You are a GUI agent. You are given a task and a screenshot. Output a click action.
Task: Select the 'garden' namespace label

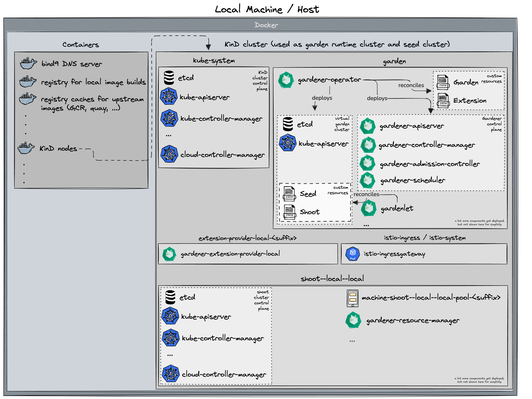pyautogui.click(x=394, y=61)
